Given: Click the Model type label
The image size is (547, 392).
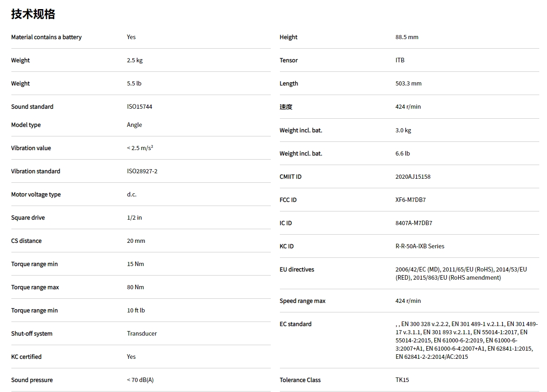Looking at the screenshot, I should (26, 125).
